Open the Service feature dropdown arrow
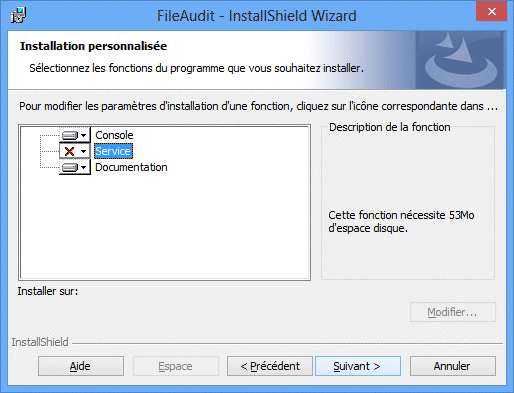514x393 pixels. pyautogui.click(x=84, y=151)
